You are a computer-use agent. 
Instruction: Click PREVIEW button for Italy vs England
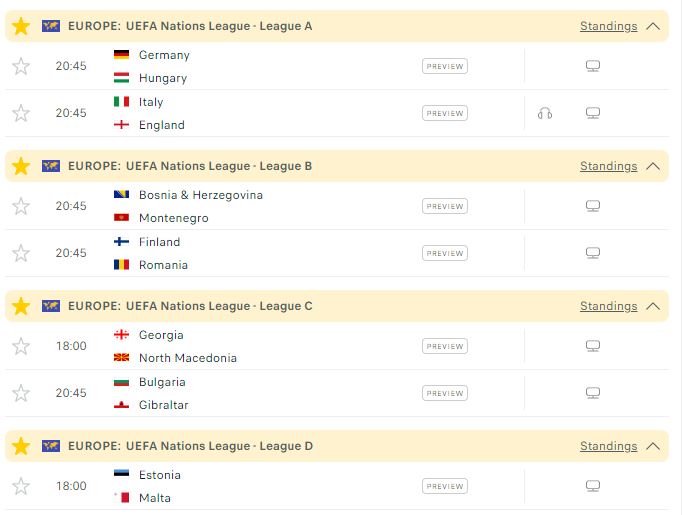point(445,113)
